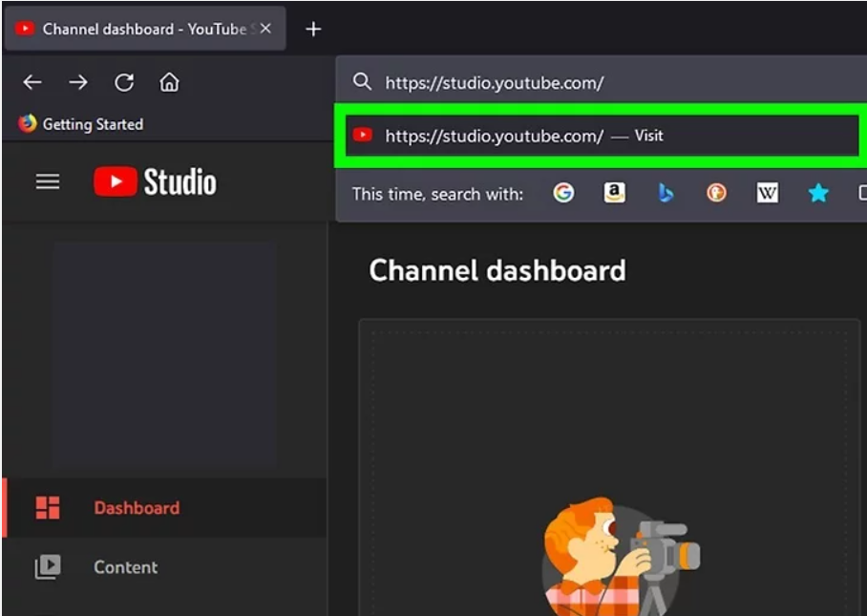Open Content in the Studio sidebar
The height and width of the screenshot is (616, 867).
pyautogui.click(x=165, y=566)
